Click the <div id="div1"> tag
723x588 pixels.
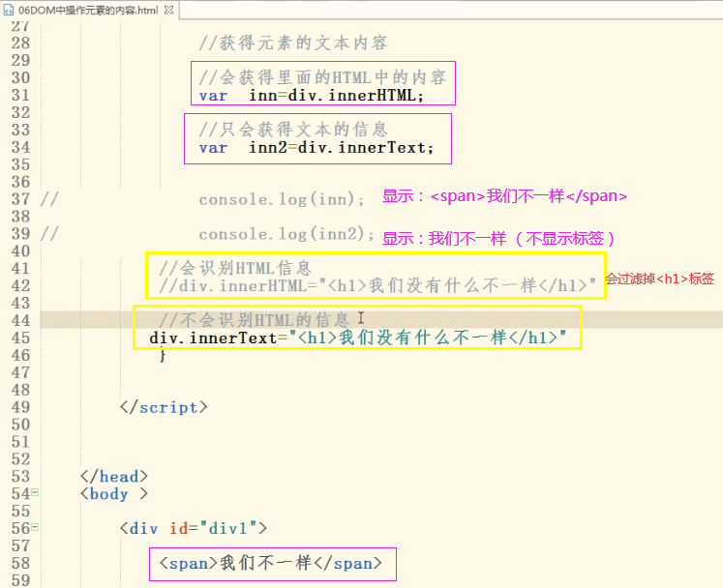tap(194, 528)
